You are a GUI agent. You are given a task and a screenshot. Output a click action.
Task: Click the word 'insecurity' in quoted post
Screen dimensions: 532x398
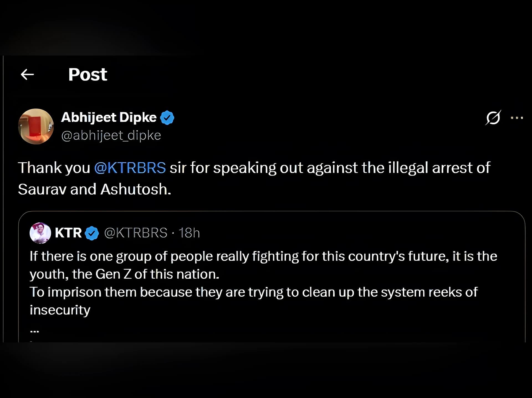[60, 310]
